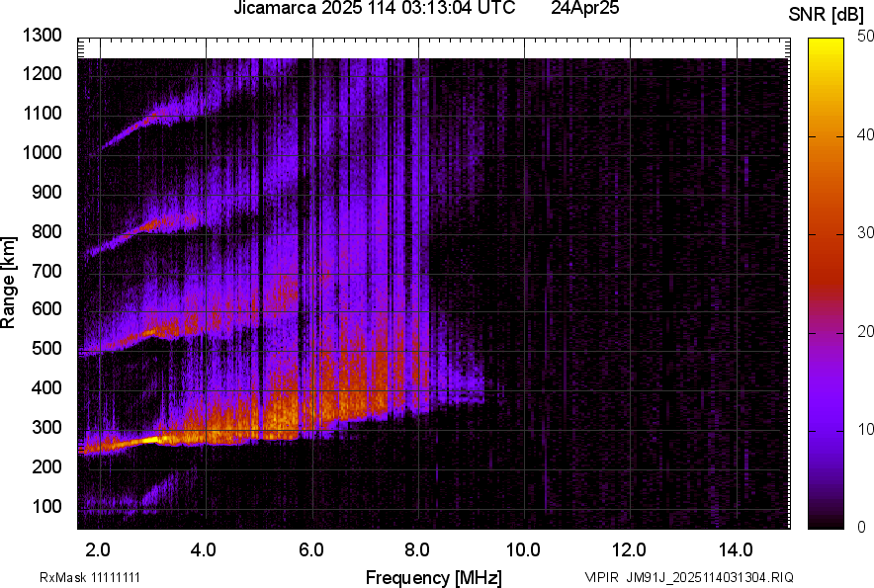The width and height of the screenshot is (874, 588).
Task: Click the 'Range [km]' axis label
Action: coord(8,283)
